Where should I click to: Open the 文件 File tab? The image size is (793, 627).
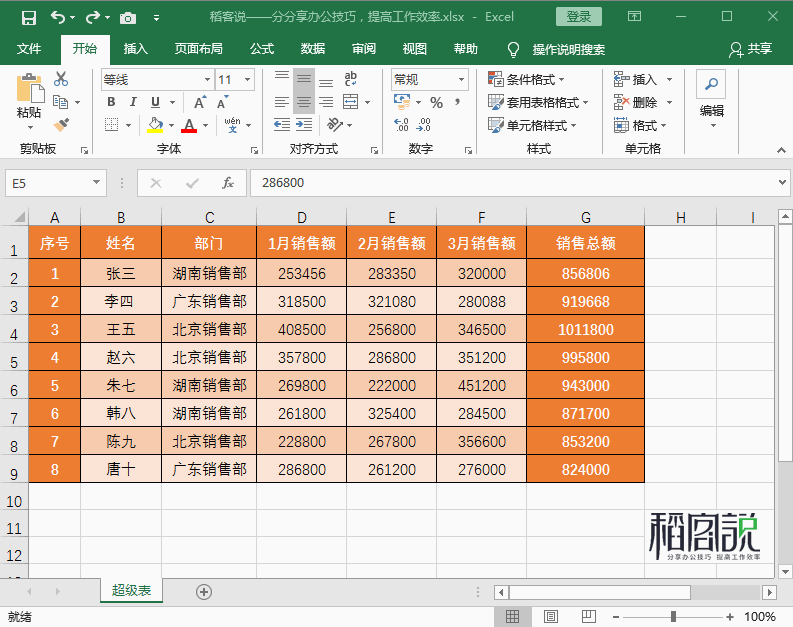point(29,49)
